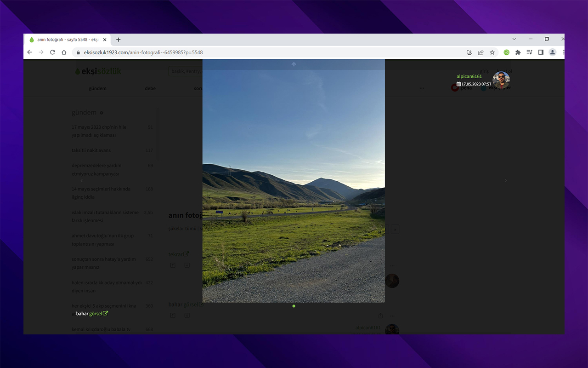Open topic 'halen ısrarla kk aday olmamalıydı diyen insan'
The image size is (588, 368).
point(107,287)
